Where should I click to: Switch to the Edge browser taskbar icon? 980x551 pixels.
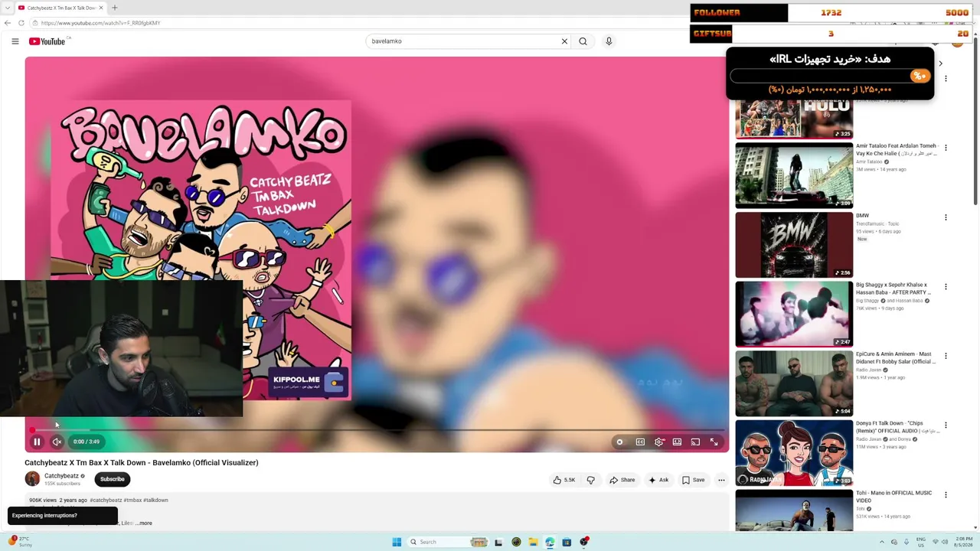550,542
